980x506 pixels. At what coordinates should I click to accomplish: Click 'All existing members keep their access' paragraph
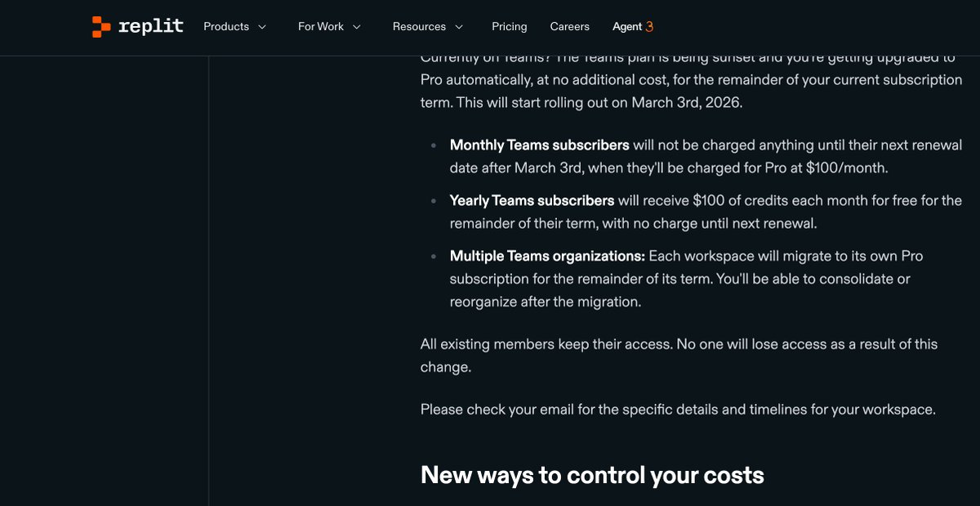(679, 356)
